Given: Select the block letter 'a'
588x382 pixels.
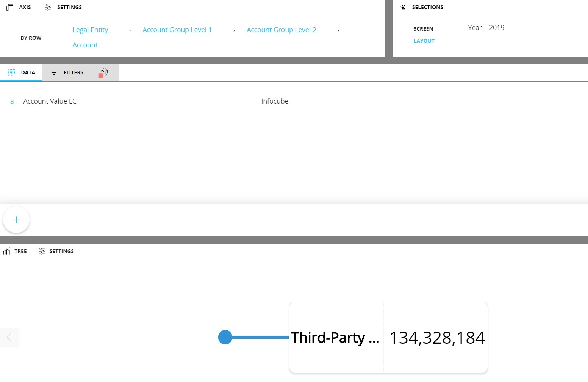Looking at the screenshot, I should (x=12, y=101).
